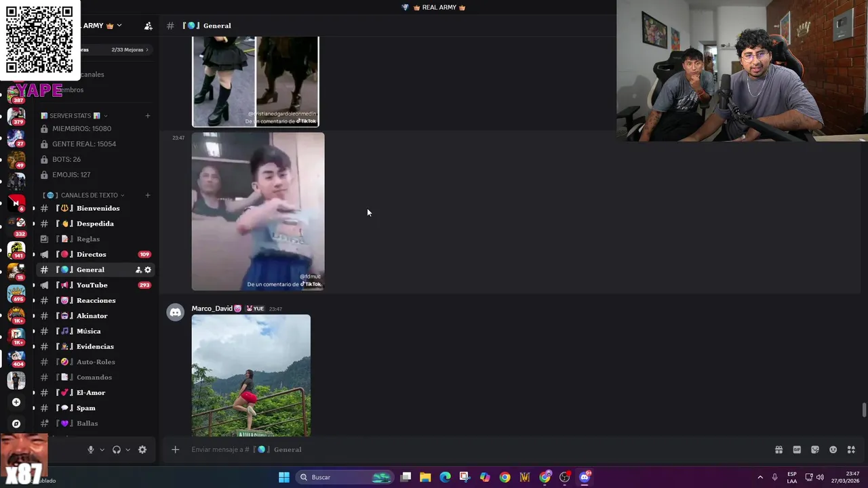Viewport: 868px width, 488px height.
Task: Select the server icon with 404 badge
Action: pyautogui.click(x=16, y=358)
